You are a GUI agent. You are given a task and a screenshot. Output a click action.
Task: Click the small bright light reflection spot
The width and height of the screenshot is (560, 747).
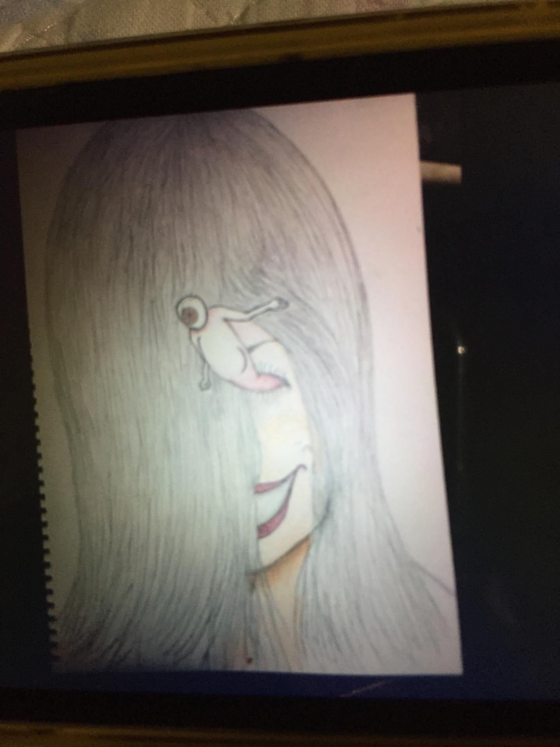461,349
